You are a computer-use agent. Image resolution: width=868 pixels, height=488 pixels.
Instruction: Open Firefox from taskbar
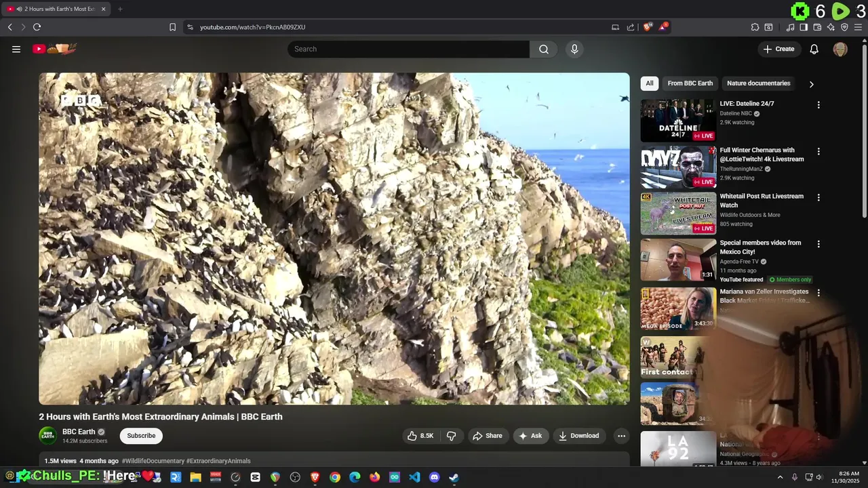tap(374, 477)
